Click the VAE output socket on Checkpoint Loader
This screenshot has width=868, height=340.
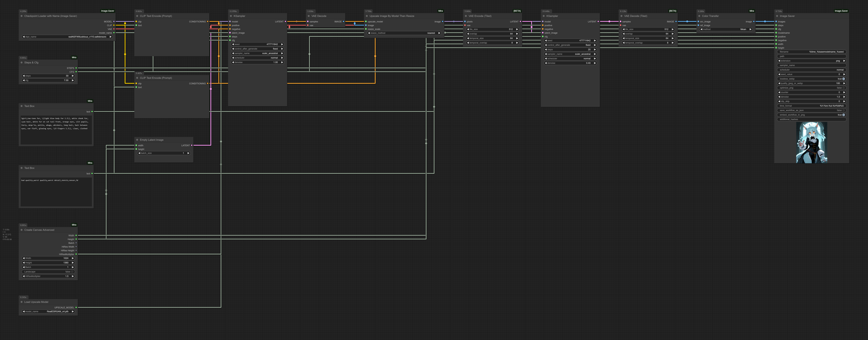pos(114,29)
